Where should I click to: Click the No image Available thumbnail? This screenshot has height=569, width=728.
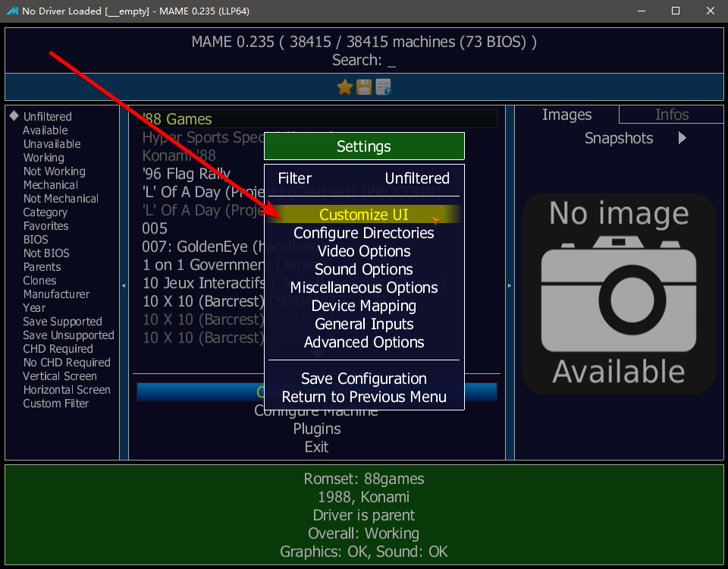tap(619, 294)
